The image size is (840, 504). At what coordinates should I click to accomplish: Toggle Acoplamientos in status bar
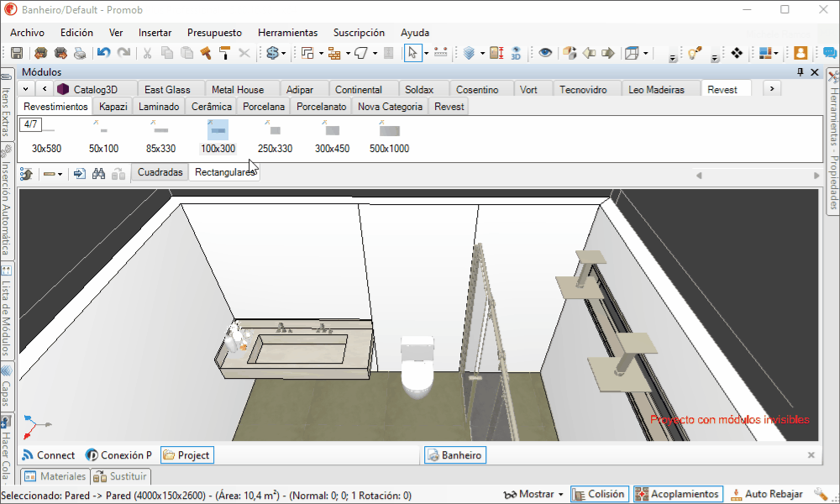[678, 494]
